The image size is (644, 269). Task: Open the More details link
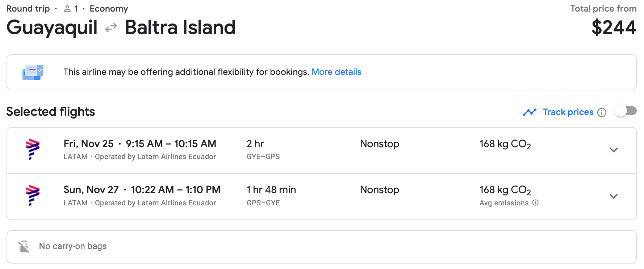coord(336,72)
